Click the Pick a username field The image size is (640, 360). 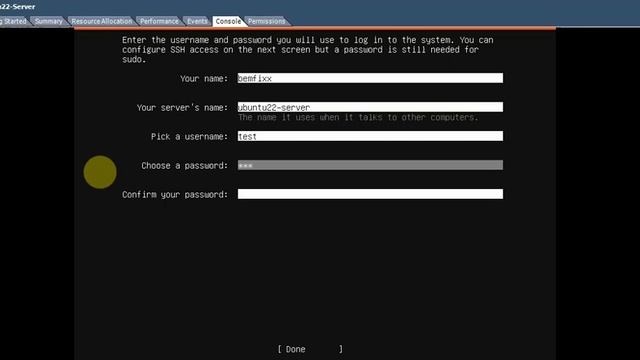pos(370,136)
